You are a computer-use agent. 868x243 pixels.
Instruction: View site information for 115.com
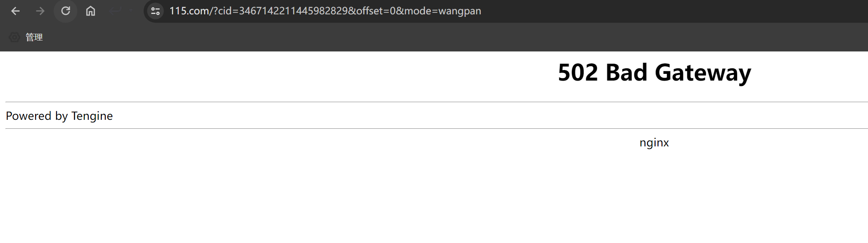155,11
